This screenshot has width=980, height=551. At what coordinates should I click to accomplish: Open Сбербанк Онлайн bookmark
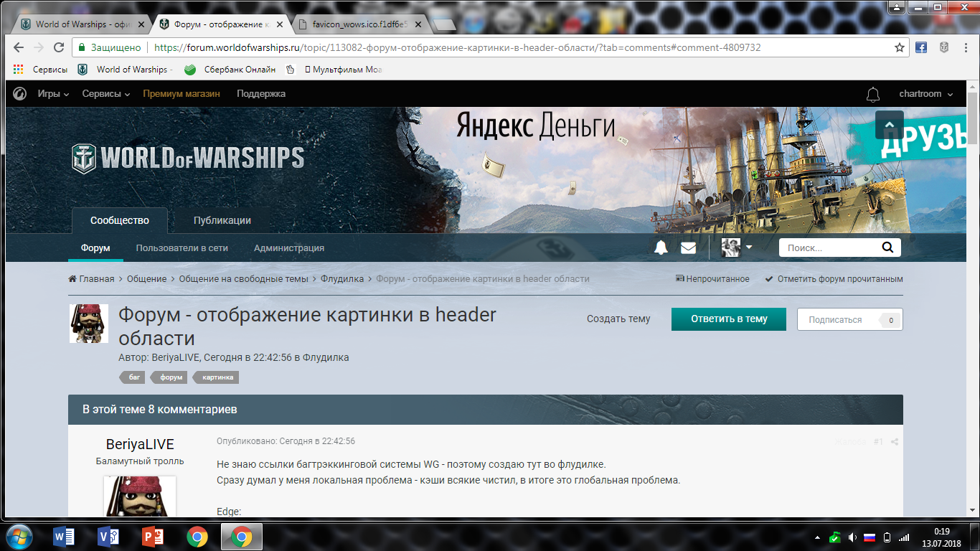coord(230,70)
